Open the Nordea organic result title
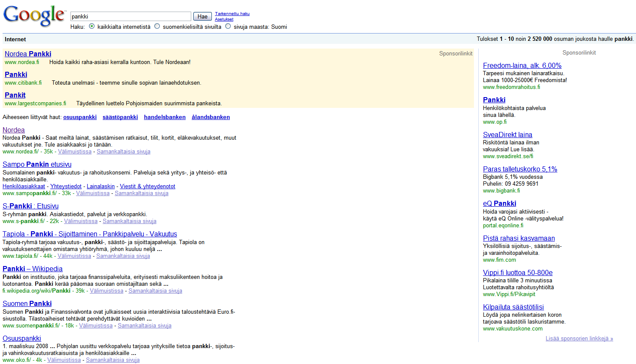Screen dimensions: 636x364 [13, 130]
